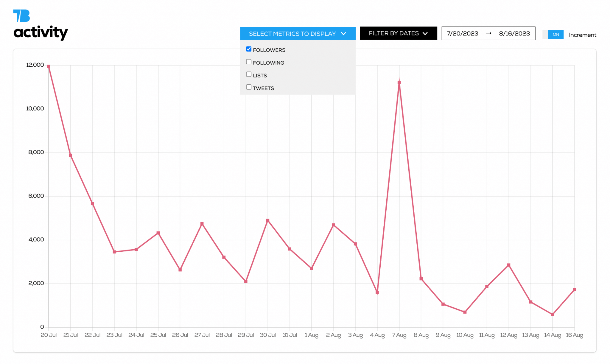Select the 20 Jul data point marker
This screenshot has height=364, width=610.
(49, 66)
